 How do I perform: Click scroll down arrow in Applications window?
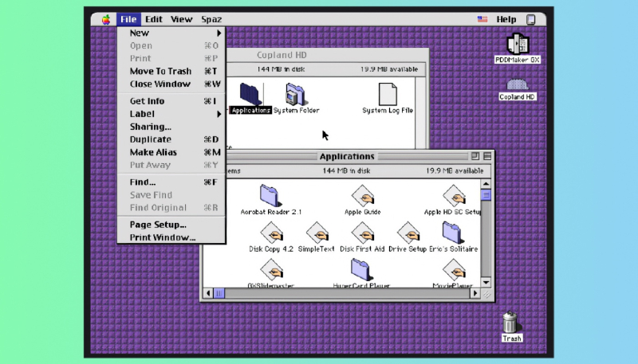click(486, 282)
